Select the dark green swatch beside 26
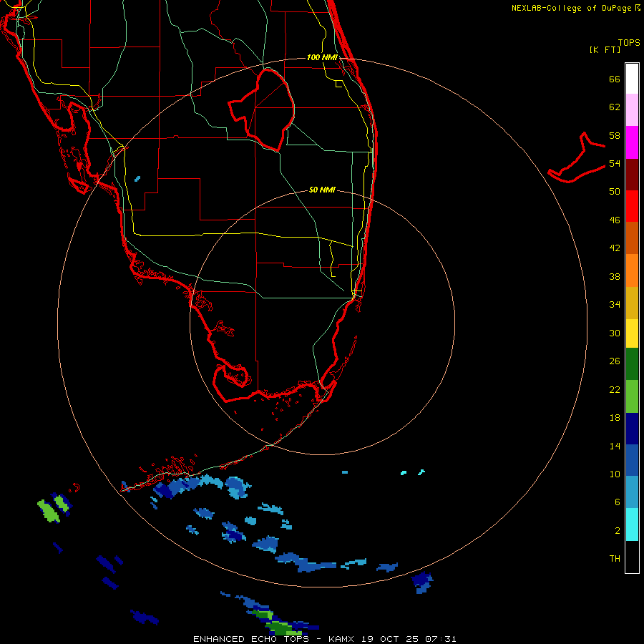The image size is (644, 644). click(x=632, y=364)
